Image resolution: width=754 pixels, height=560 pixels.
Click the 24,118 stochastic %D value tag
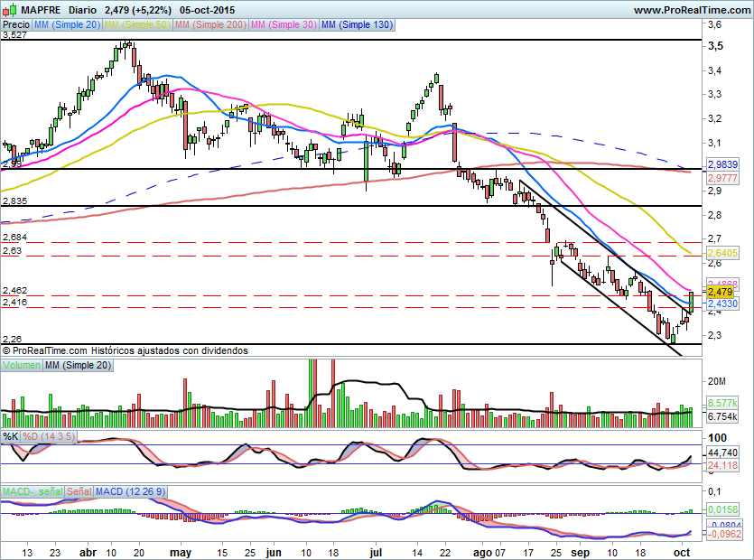pos(722,465)
